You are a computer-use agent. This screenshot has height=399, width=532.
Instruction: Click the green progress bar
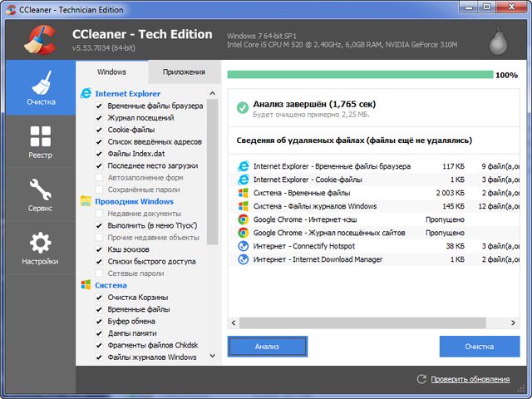coord(359,75)
